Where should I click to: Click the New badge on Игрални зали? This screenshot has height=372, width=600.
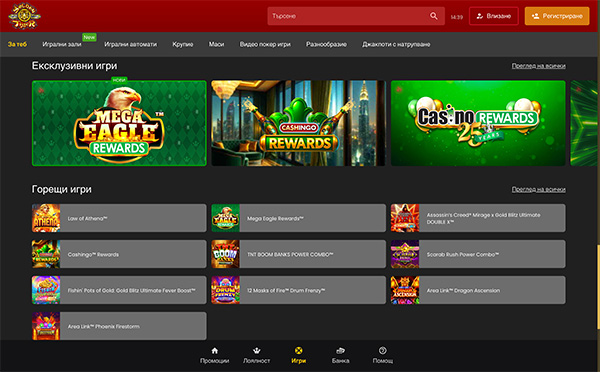click(x=89, y=37)
